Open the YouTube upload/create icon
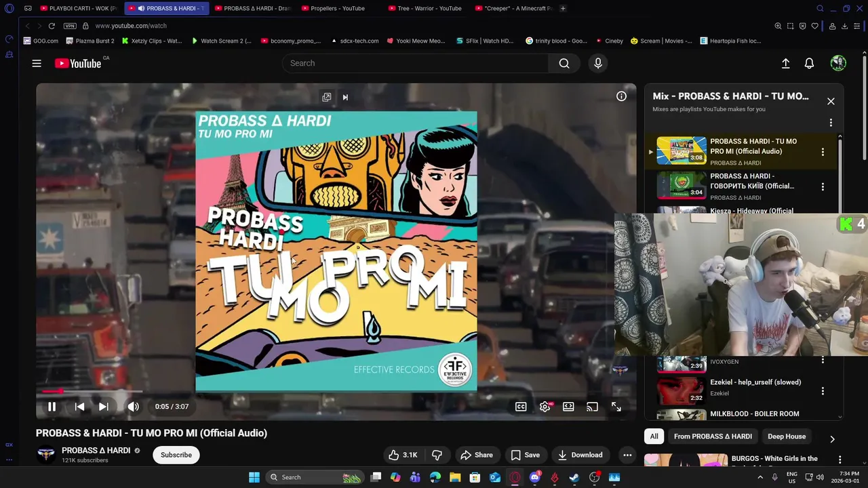The height and width of the screenshot is (488, 868). [785, 63]
